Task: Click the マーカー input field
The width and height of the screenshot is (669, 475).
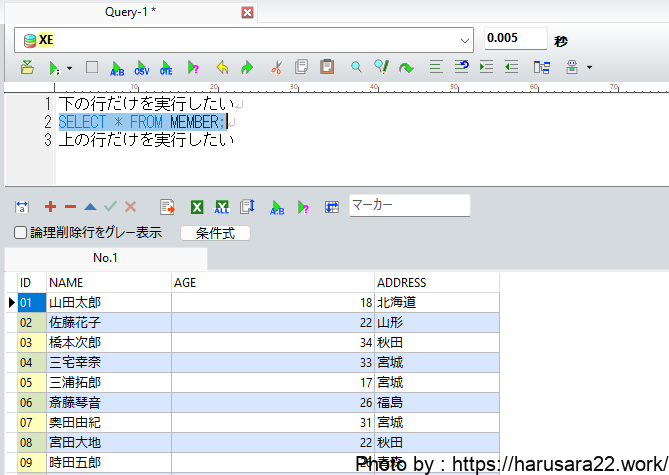Action: point(409,205)
